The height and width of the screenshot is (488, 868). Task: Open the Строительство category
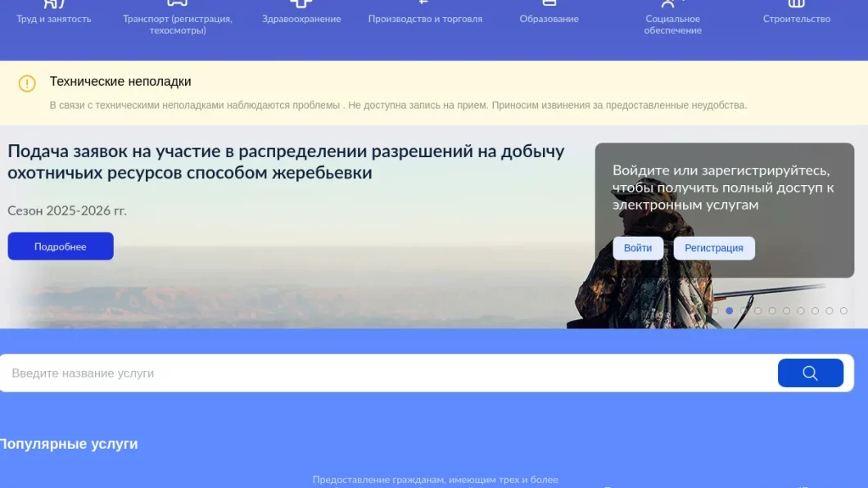click(x=796, y=18)
